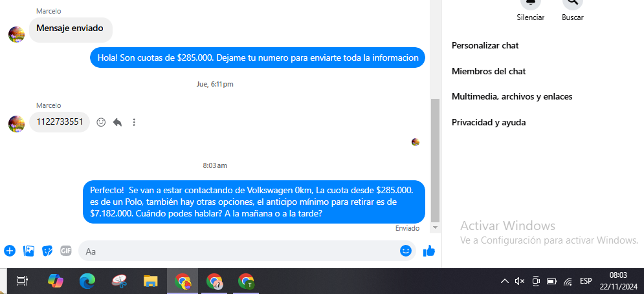Switch to the active Chrome window in taskbar
Viewport: 644px width, 294px height.
[x=183, y=281]
